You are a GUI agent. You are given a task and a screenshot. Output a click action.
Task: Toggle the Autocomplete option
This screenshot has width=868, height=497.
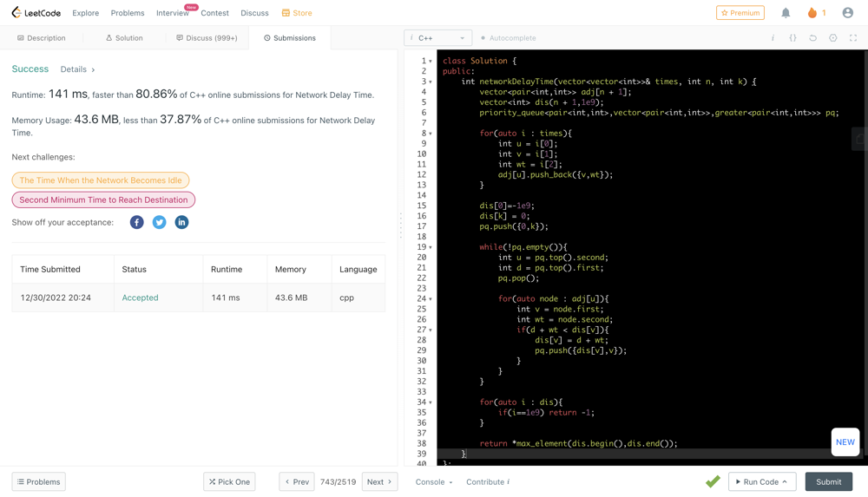coord(509,38)
